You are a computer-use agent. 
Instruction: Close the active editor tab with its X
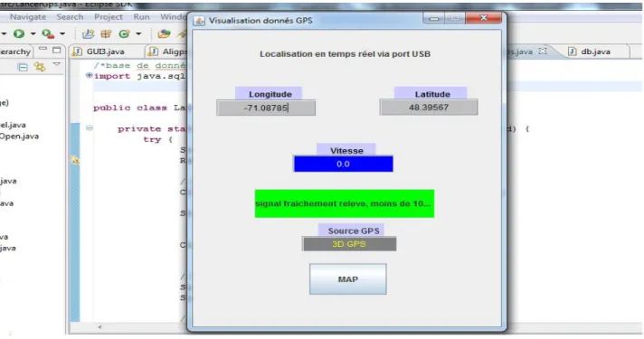click(x=543, y=52)
